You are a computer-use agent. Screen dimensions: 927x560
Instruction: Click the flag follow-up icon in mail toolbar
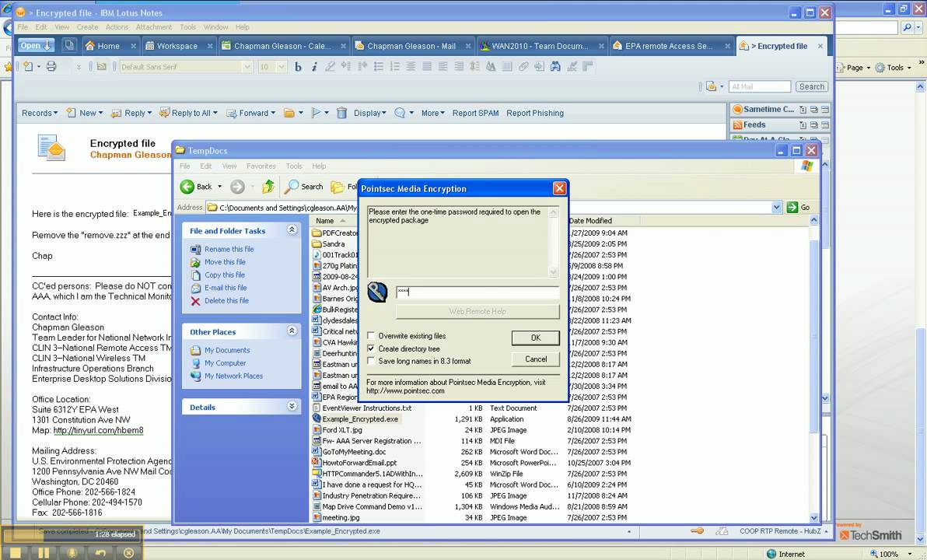[x=317, y=113]
